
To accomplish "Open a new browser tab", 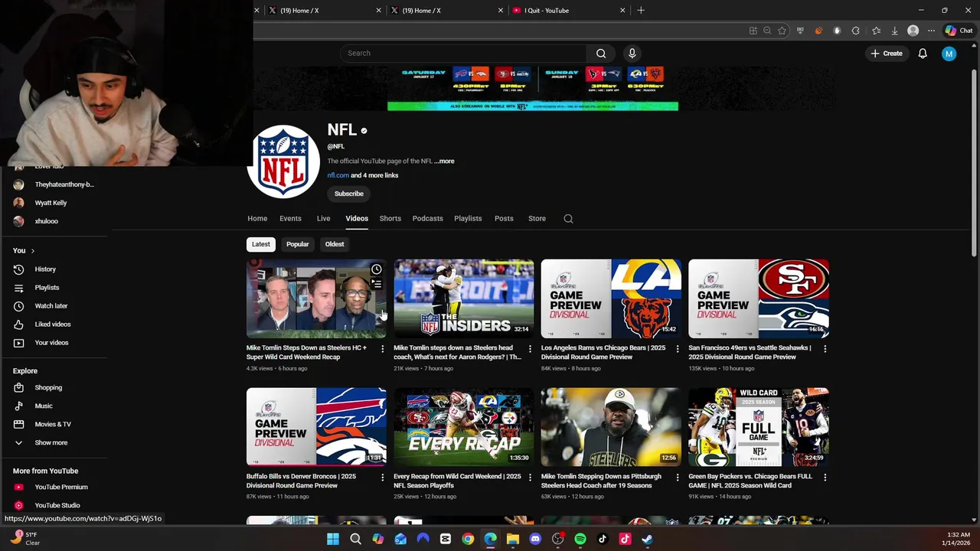I will [x=641, y=11].
